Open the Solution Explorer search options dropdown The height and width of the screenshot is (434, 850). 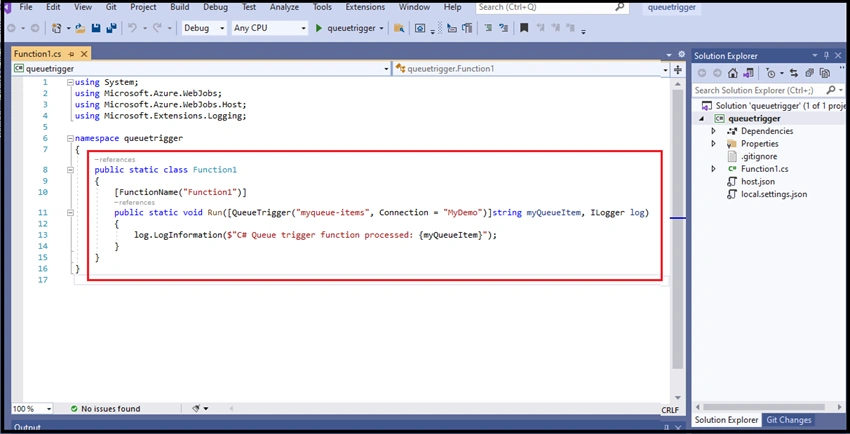pyautogui.click(x=840, y=90)
